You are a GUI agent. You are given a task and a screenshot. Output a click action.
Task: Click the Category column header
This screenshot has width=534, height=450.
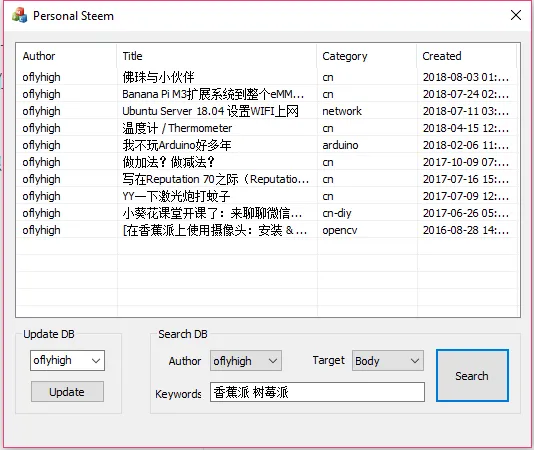click(x=367, y=56)
